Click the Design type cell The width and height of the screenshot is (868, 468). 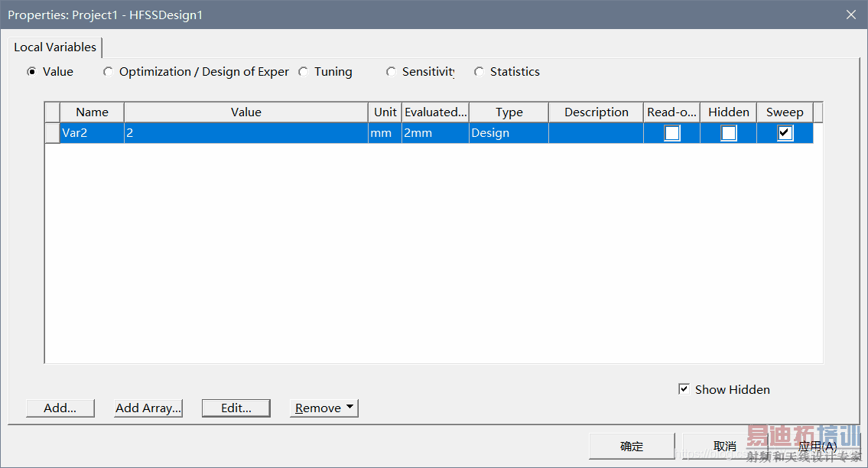pyautogui.click(x=509, y=133)
